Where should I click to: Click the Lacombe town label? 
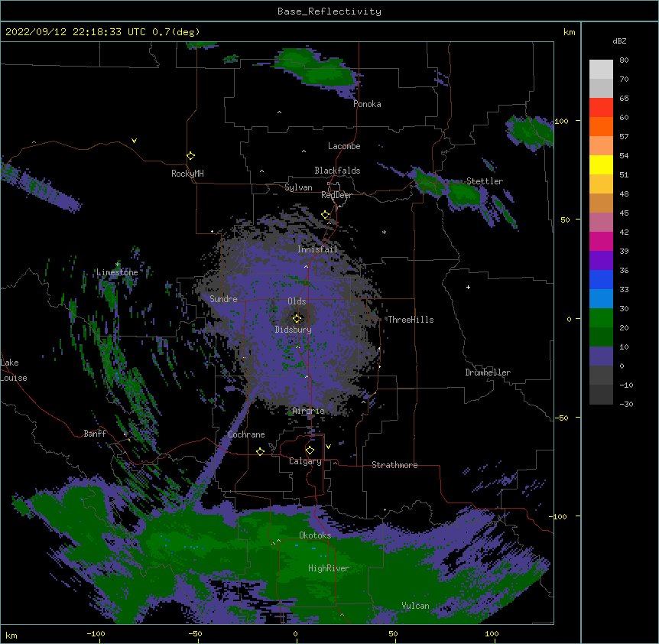tap(344, 146)
